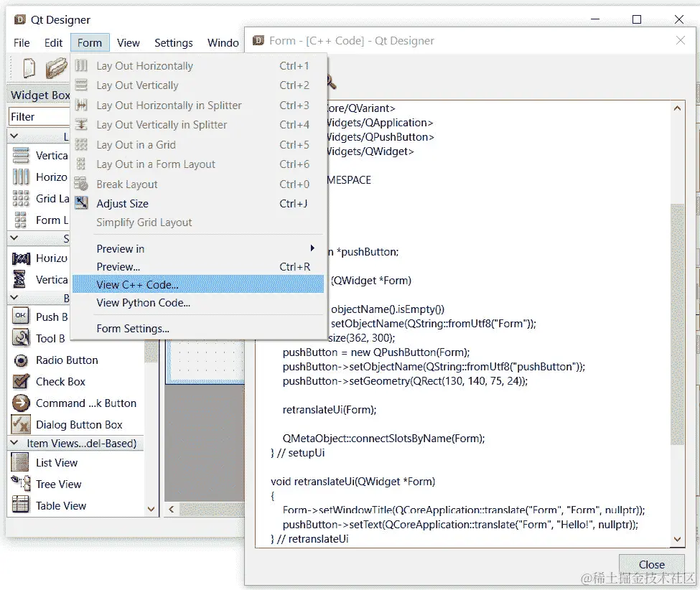Click the Lay Out Vertically menu icon

(81, 85)
